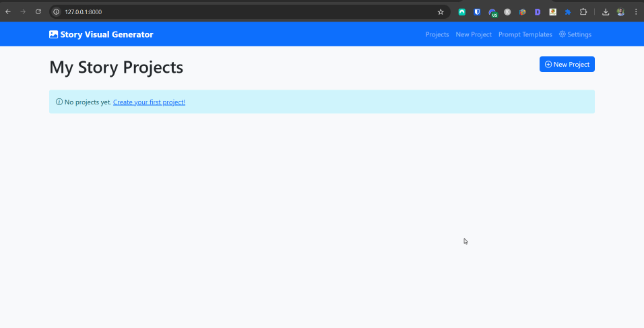The height and width of the screenshot is (328, 644).
Task: Follow the 'Create your first project!' link
Action: click(149, 102)
